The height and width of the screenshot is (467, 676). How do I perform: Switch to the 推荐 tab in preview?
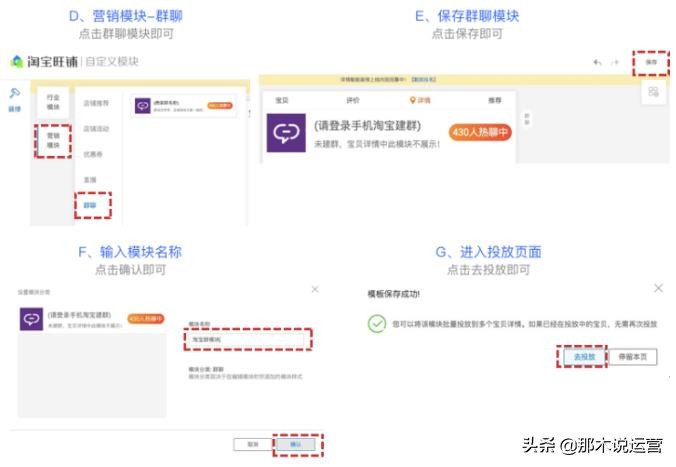point(494,100)
